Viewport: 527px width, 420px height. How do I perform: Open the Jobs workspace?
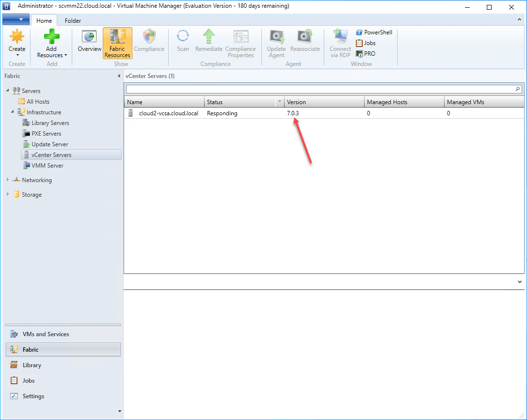coord(63,380)
